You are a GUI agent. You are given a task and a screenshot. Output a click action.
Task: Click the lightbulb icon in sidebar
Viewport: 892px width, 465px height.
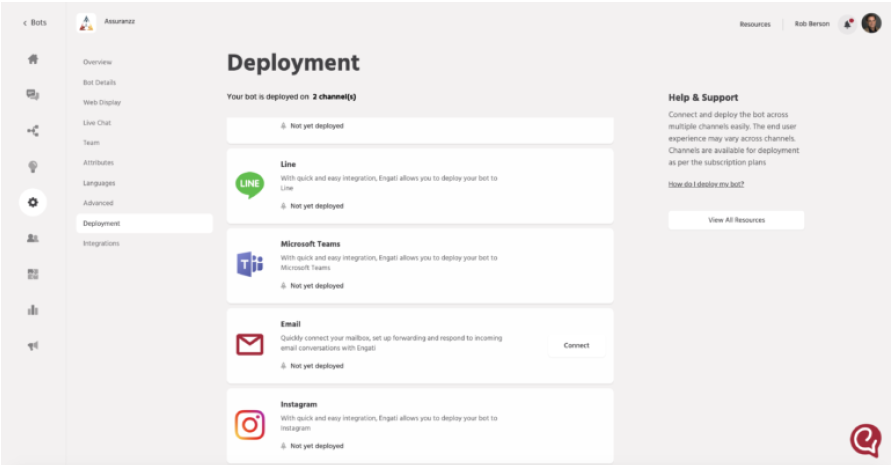click(x=33, y=167)
